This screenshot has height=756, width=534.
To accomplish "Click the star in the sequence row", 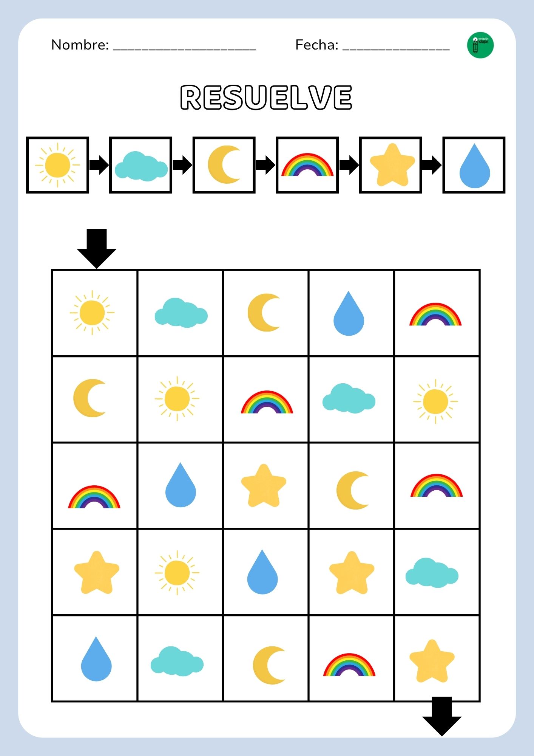I will click(392, 165).
